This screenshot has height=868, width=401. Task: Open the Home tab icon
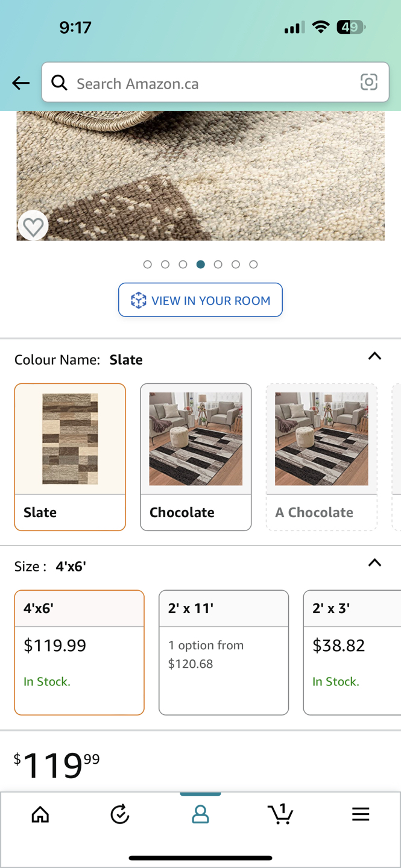click(40, 815)
